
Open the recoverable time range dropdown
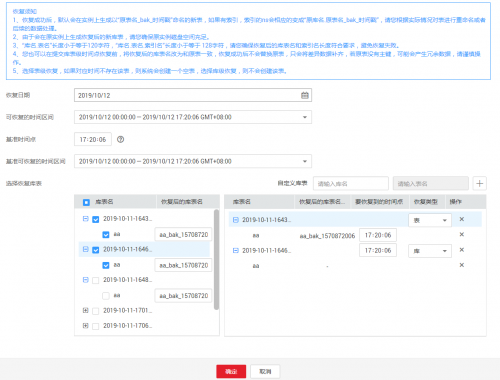tap(193, 117)
